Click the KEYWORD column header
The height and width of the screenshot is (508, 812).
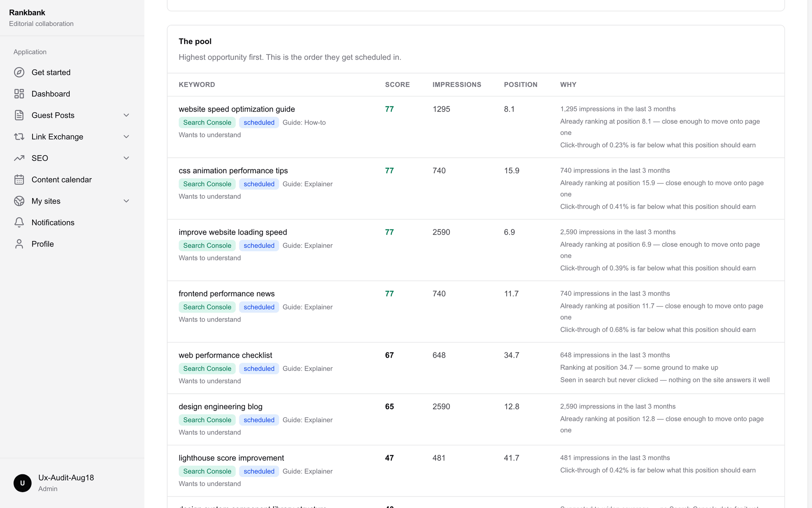[x=197, y=85]
